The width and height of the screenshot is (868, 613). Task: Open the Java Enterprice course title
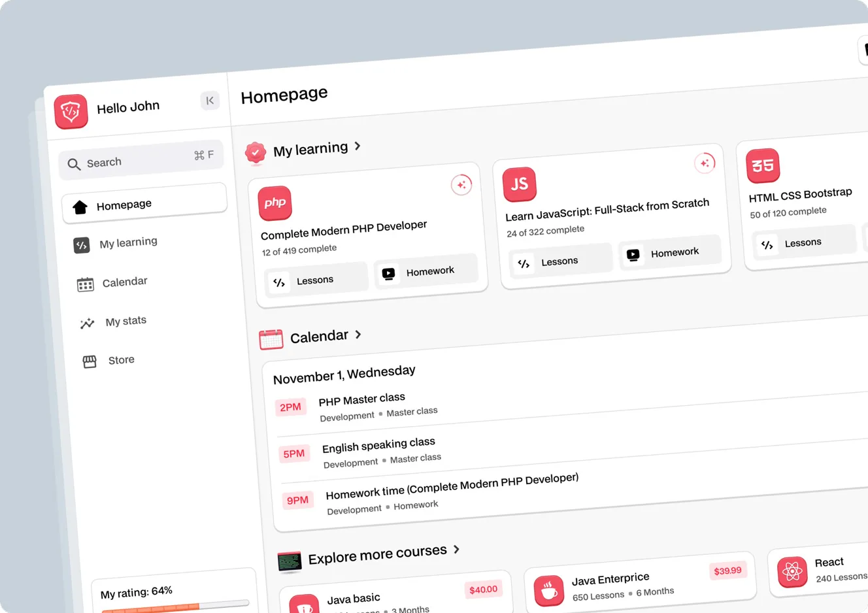[610, 579]
